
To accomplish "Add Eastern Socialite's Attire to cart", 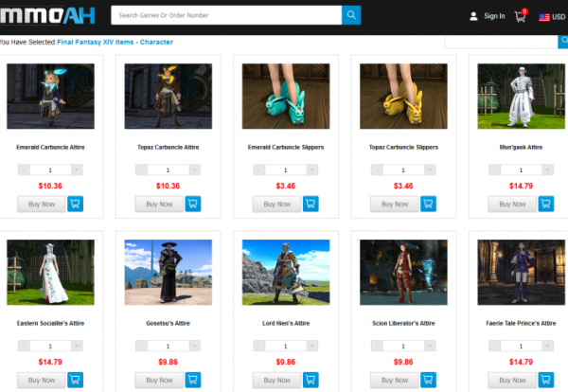I will tap(76, 380).
